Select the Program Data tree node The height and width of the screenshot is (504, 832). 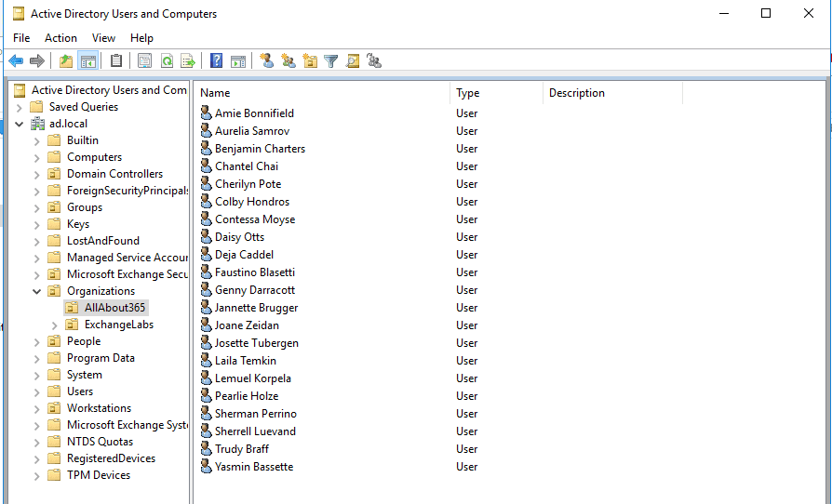click(x=101, y=358)
